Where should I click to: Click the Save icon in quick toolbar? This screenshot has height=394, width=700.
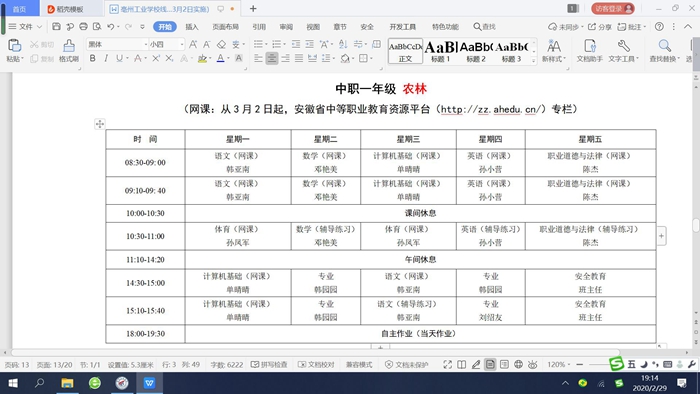coord(56,27)
